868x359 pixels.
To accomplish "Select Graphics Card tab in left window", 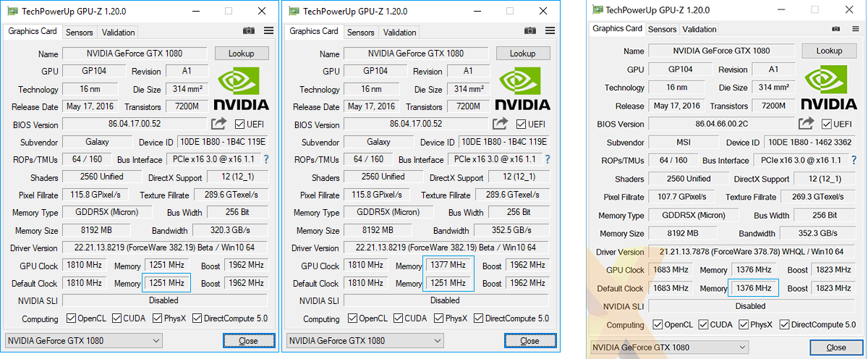I will [x=33, y=31].
